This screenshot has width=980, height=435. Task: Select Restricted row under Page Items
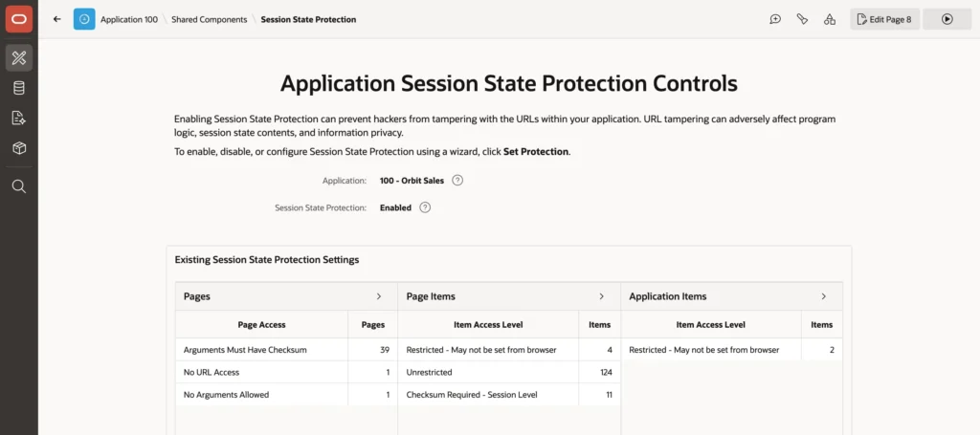[x=509, y=350]
